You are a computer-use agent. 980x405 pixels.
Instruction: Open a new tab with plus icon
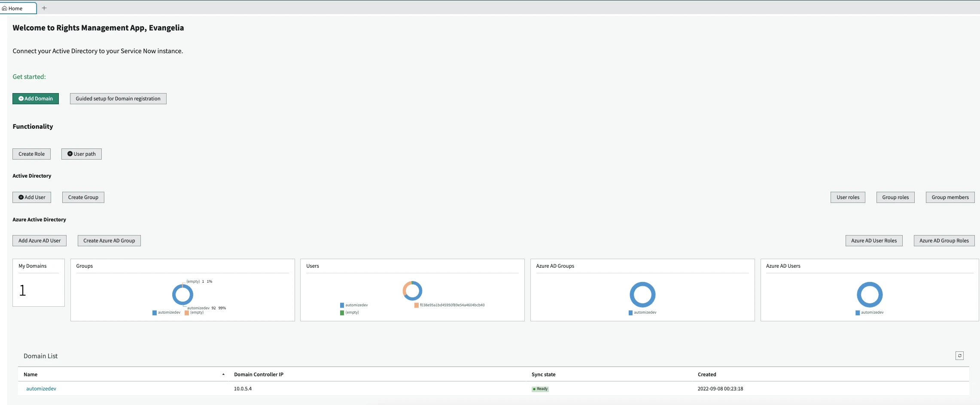coord(44,8)
